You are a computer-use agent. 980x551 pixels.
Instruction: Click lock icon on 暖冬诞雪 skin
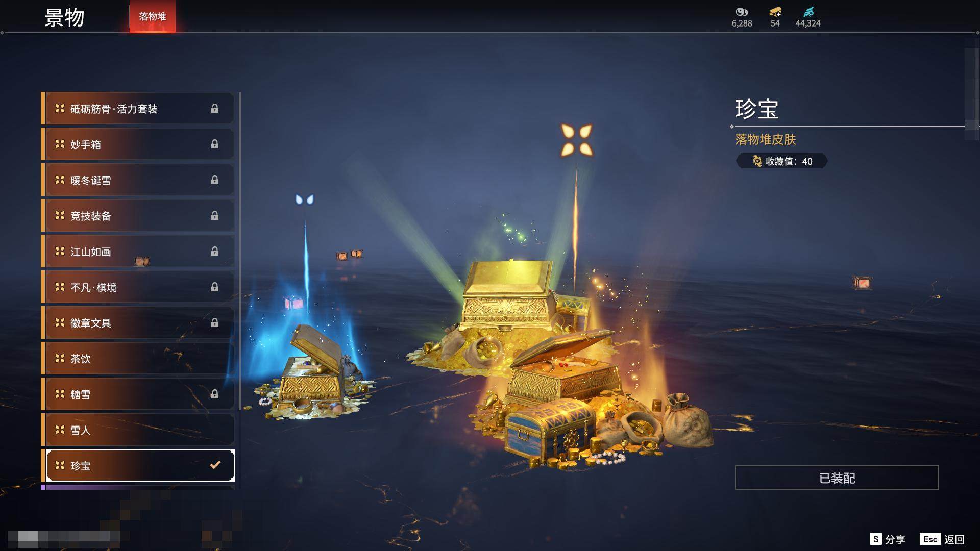(x=215, y=180)
